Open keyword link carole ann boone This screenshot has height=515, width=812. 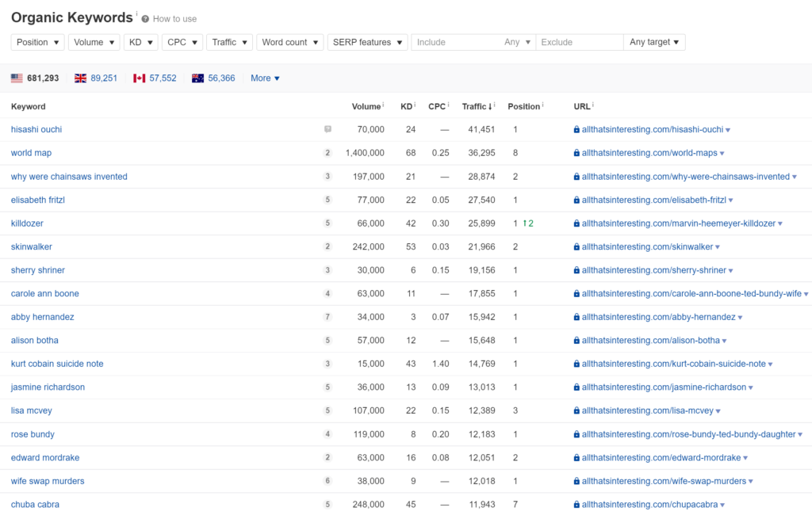(x=45, y=293)
